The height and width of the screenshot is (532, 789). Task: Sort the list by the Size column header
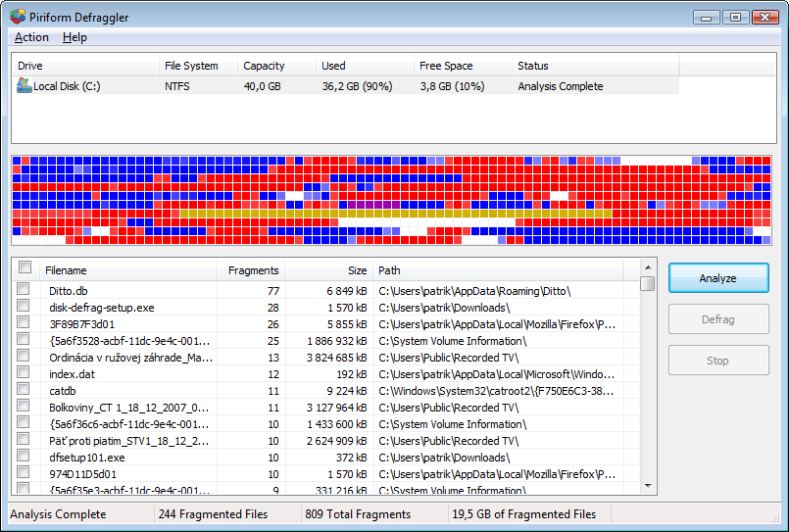coord(329,270)
